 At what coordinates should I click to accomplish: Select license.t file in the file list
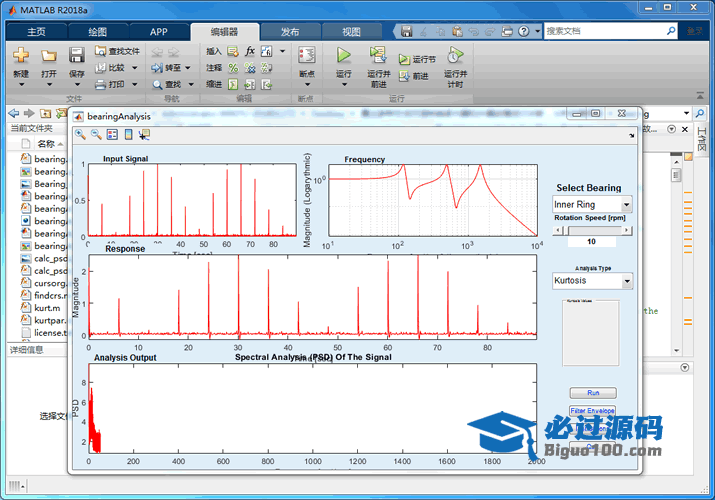pyautogui.click(x=44, y=333)
